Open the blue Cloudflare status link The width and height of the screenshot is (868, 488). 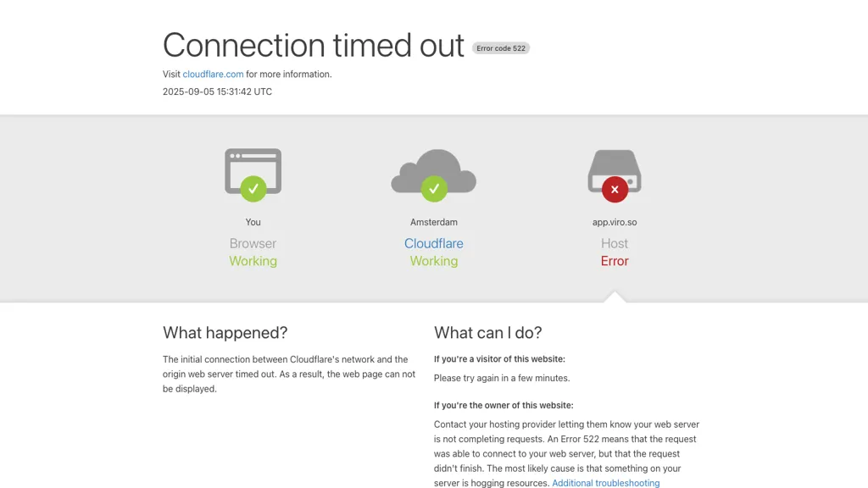[x=434, y=243]
